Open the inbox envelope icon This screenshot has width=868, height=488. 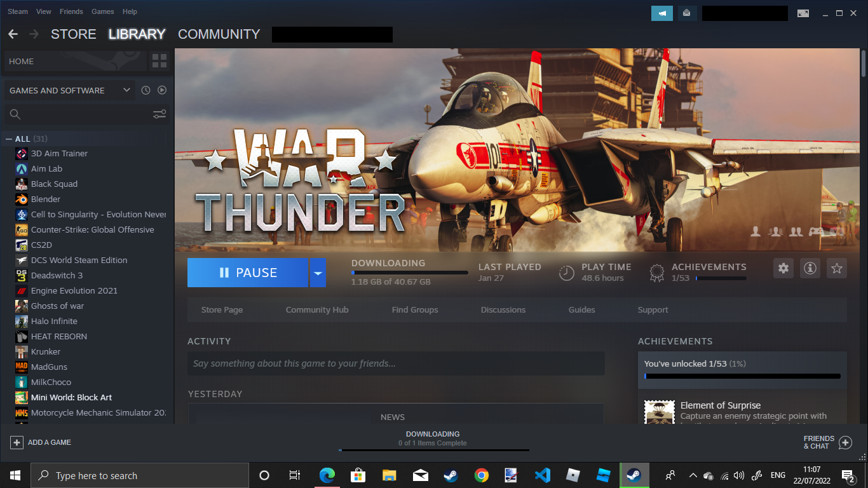687,13
